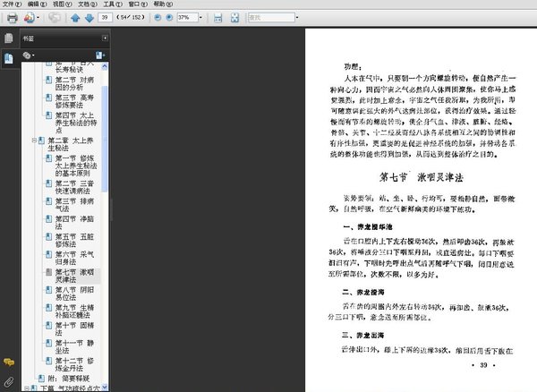Screen dimensions: 537x392
Task: Open the Comments panel icon
Action: pyautogui.click(x=9, y=362)
